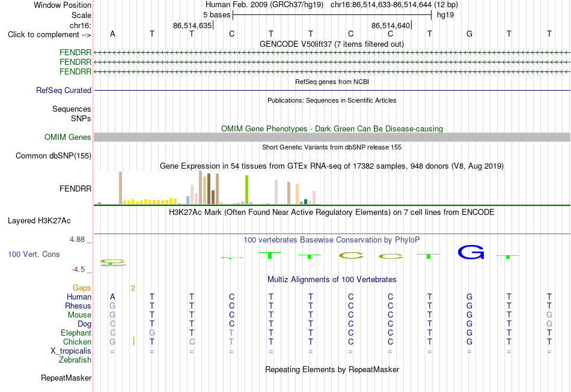Click the orange gap count '2'
Viewport: 571px width, 392px height.
coord(133,288)
